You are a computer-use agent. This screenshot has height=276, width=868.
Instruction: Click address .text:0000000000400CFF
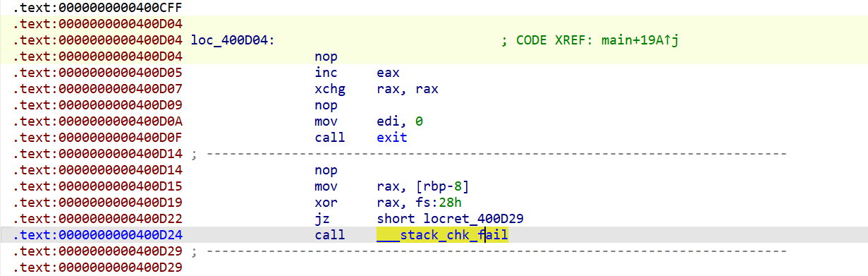pyautogui.click(x=97, y=8)
